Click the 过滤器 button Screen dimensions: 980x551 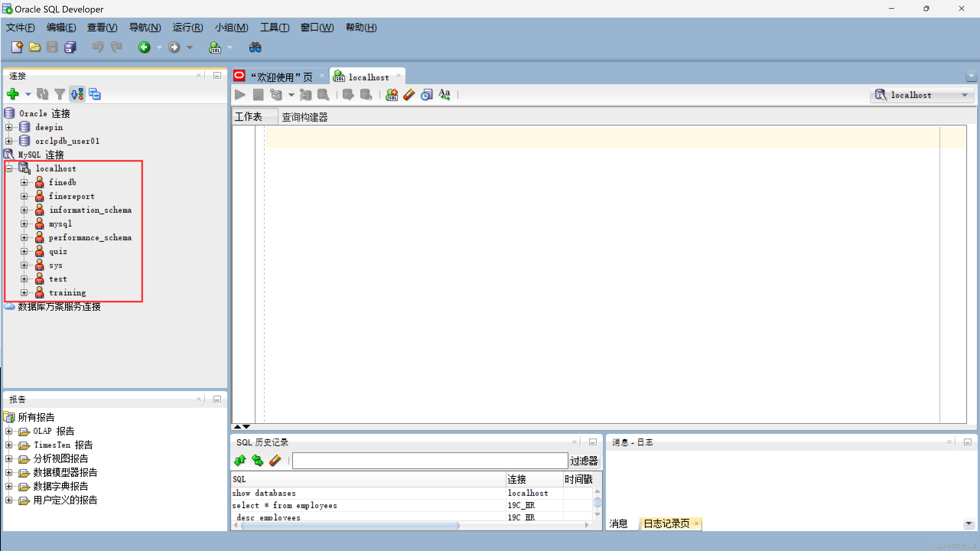click(584, 461)
